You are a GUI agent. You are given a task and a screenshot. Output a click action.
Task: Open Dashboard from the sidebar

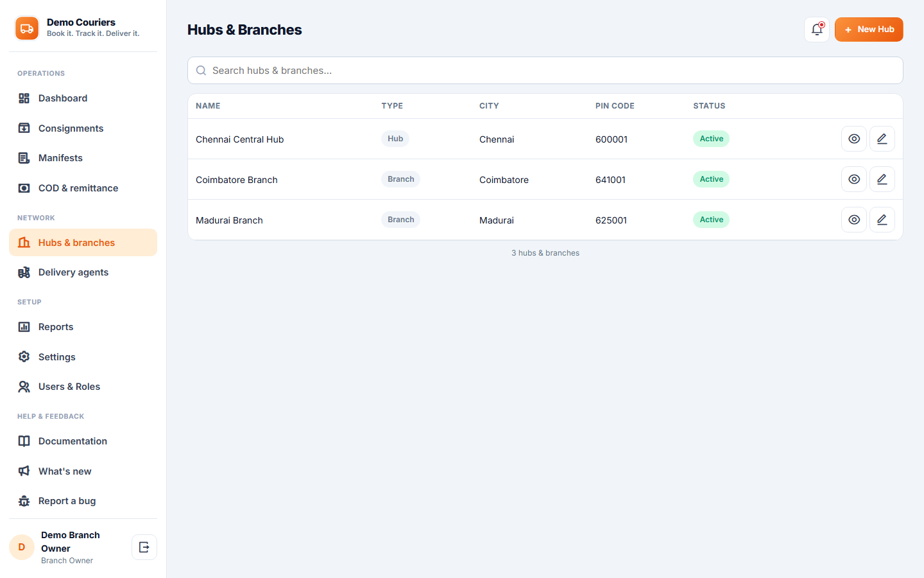point(83,98)
